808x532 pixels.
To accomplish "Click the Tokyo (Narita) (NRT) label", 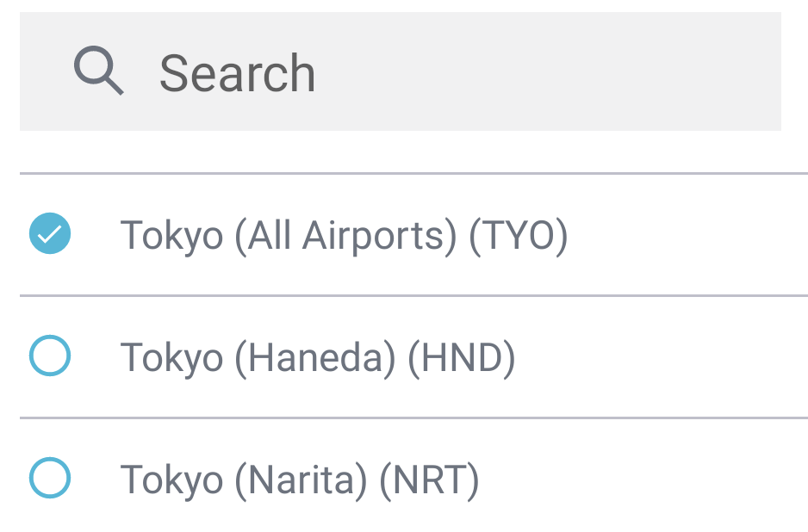I will pyautogui.click(x=300, y=479).
